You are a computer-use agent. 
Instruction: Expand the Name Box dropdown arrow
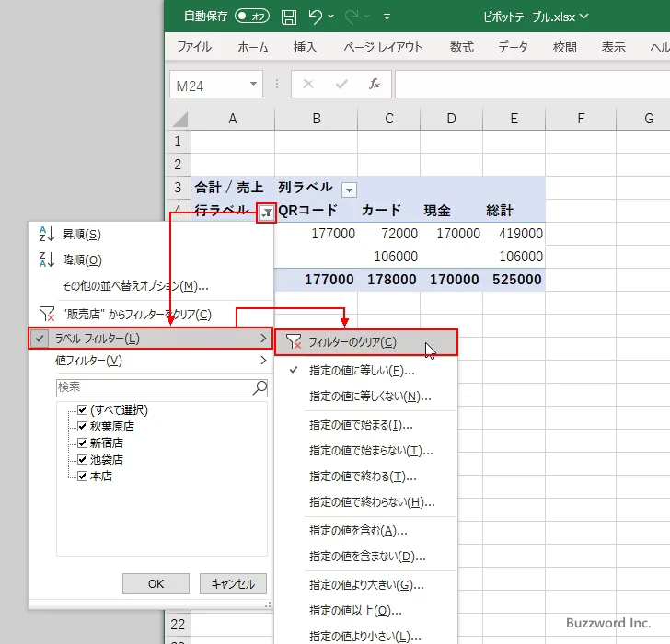tap(254, 84)
